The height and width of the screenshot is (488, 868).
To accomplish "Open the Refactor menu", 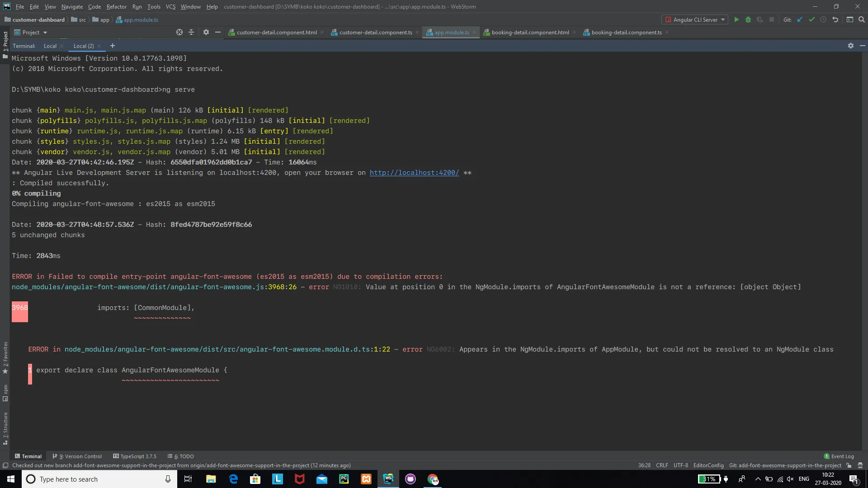I will pos(116,7).
